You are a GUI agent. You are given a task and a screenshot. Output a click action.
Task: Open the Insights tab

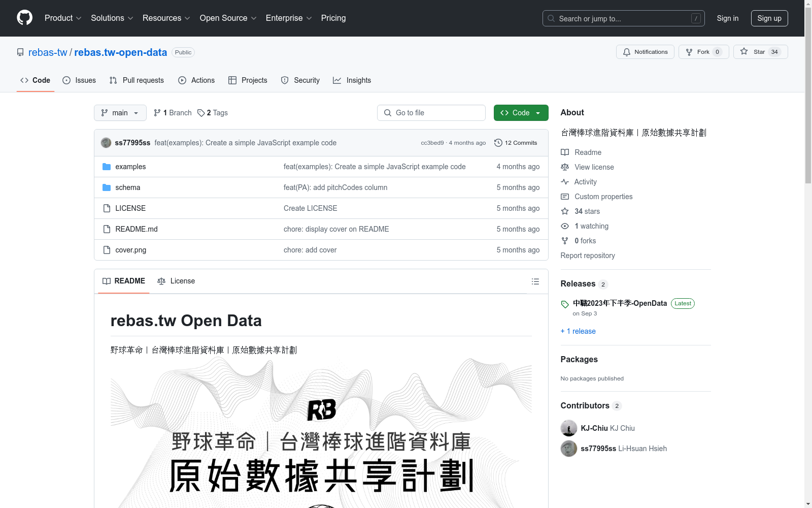352,80
